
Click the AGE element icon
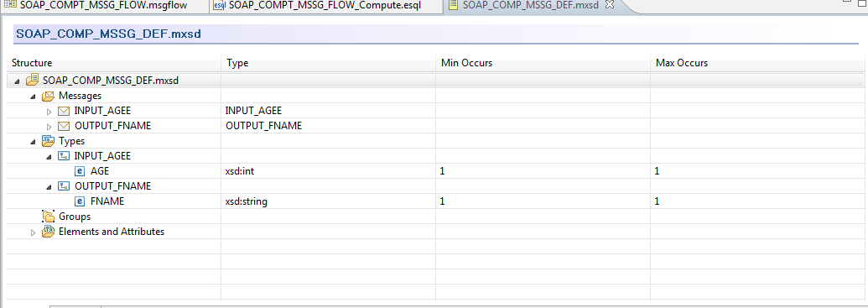coord(79,171)
